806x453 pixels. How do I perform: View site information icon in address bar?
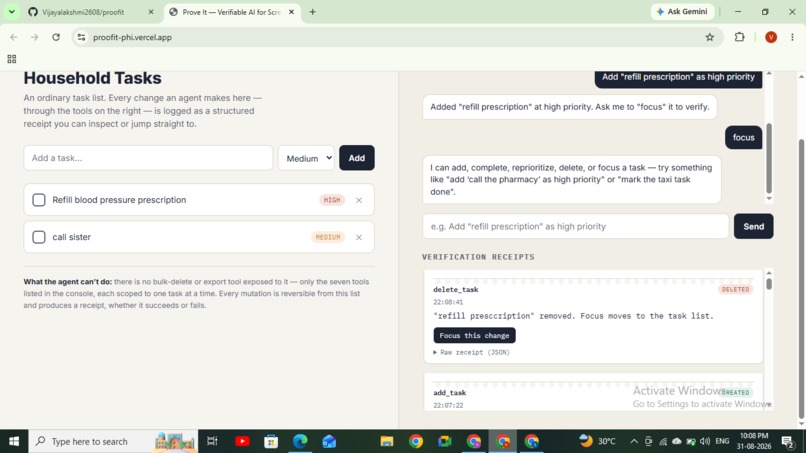[x=81, y=37]
